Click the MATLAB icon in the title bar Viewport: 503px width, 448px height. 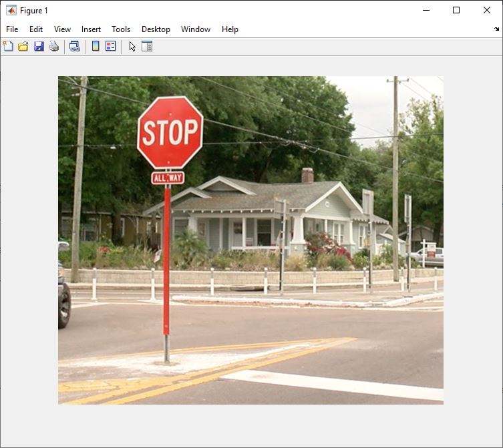click(x=11, y=10)
